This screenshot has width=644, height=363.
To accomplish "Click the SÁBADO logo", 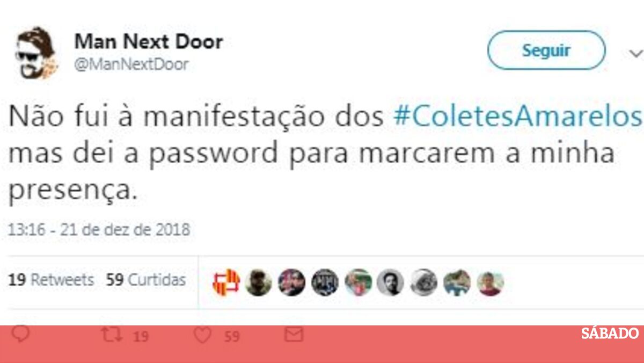I will pyautogui.click(x=610, y=333).
